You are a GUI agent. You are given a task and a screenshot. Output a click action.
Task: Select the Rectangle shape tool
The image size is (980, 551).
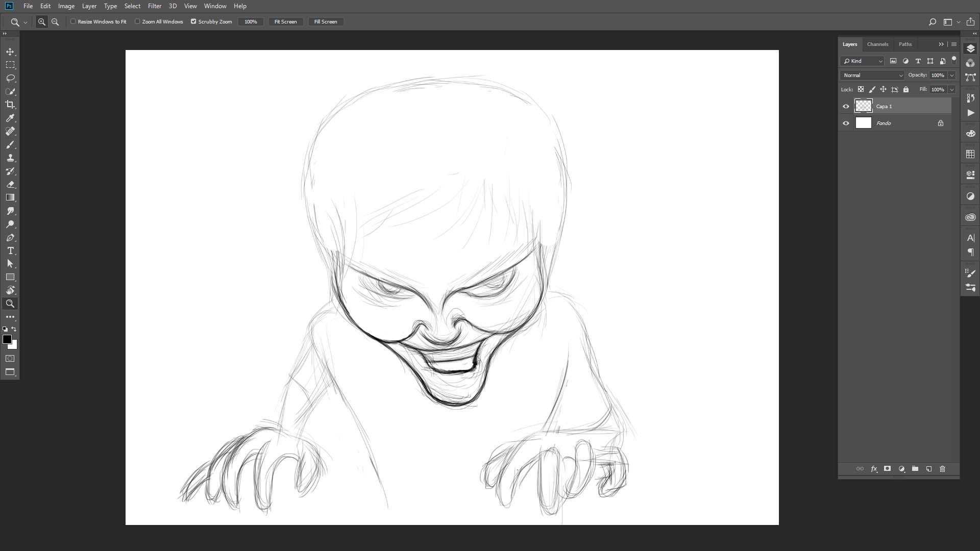[10, 277]
